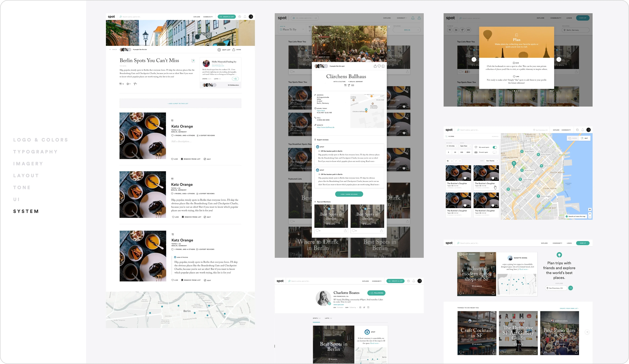
Task: Click the locate-me icon on the map
Action: pyautogui.click(x=590, y=209)
